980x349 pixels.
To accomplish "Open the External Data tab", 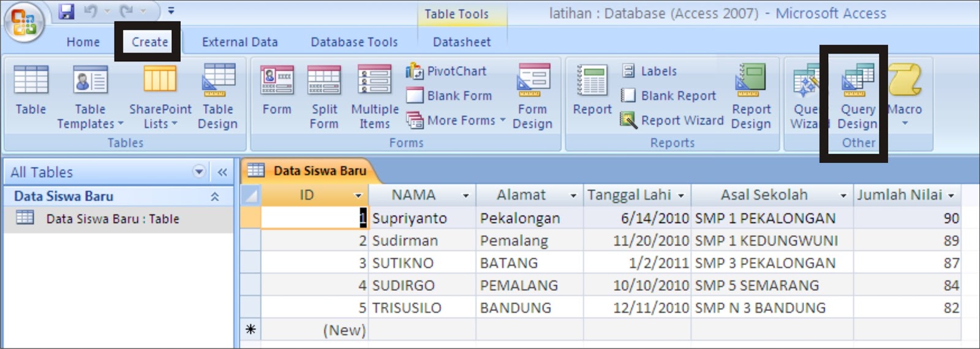I will click(x=239, y=42).
